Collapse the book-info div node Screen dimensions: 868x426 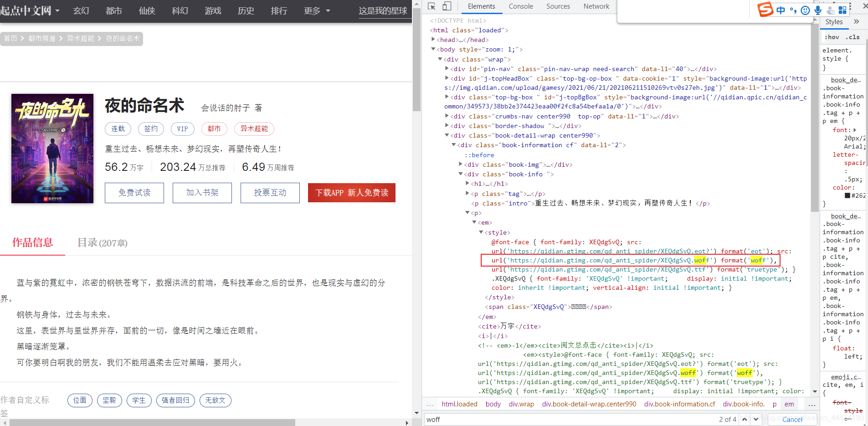(461, 174)
